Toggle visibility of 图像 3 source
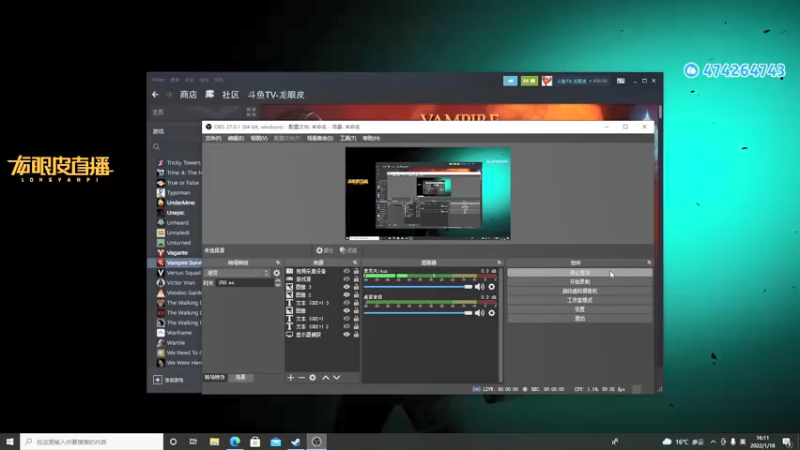Screen dimensions: 800x450 (x=346, y=287)
